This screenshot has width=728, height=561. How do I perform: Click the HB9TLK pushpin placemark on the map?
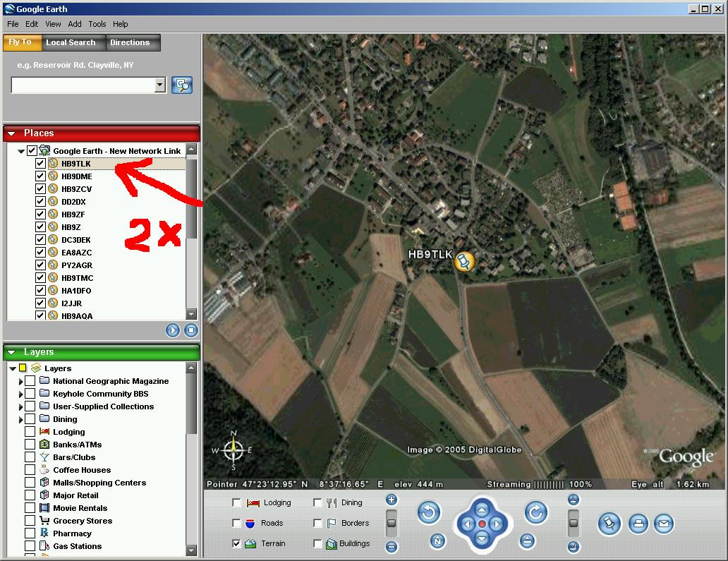464,262
